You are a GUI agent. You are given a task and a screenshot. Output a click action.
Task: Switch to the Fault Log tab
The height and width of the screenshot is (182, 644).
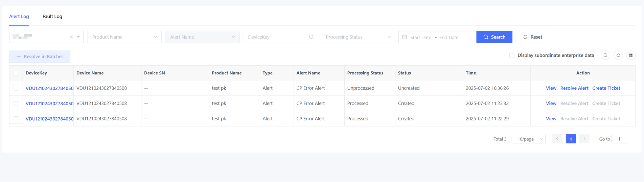click(52, 16)
